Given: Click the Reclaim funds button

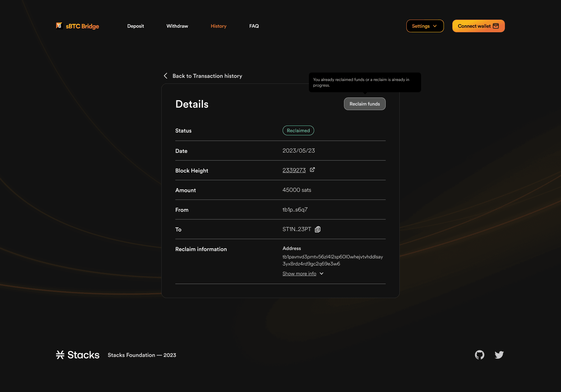Looking at the screenshot, I should tap(365, 104).
